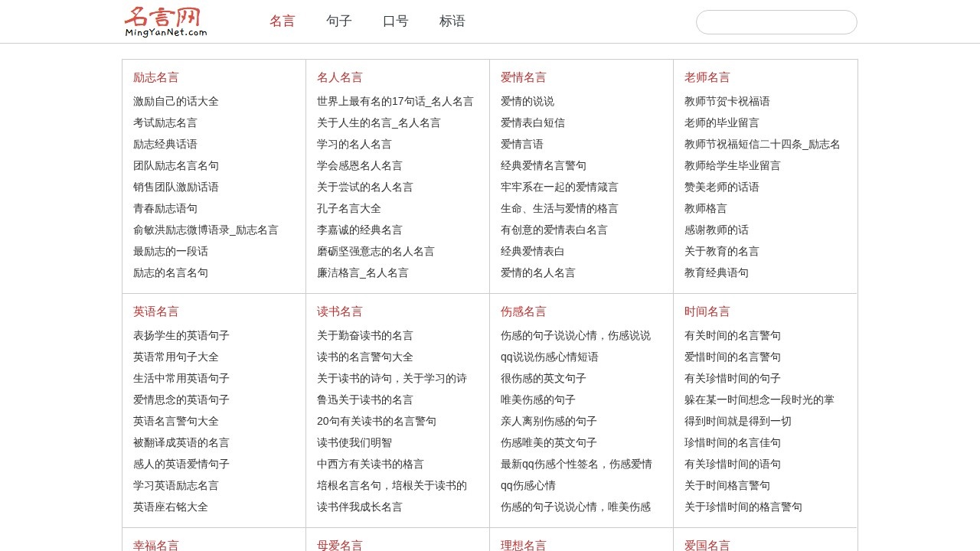
Task: Click 教师节贺卡祝福语 link
Action: (729, 101)
